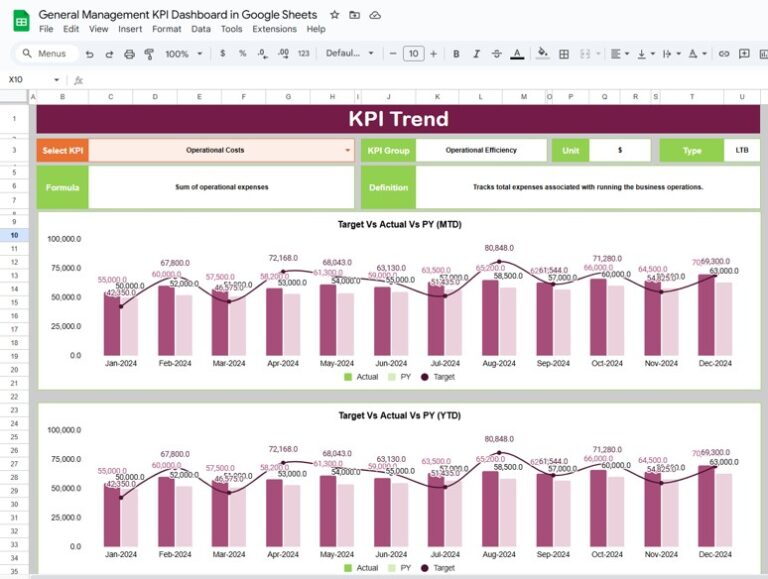Open the horizontal align dropdown
The width and height of the screenshot is (768, 579).
620,54
